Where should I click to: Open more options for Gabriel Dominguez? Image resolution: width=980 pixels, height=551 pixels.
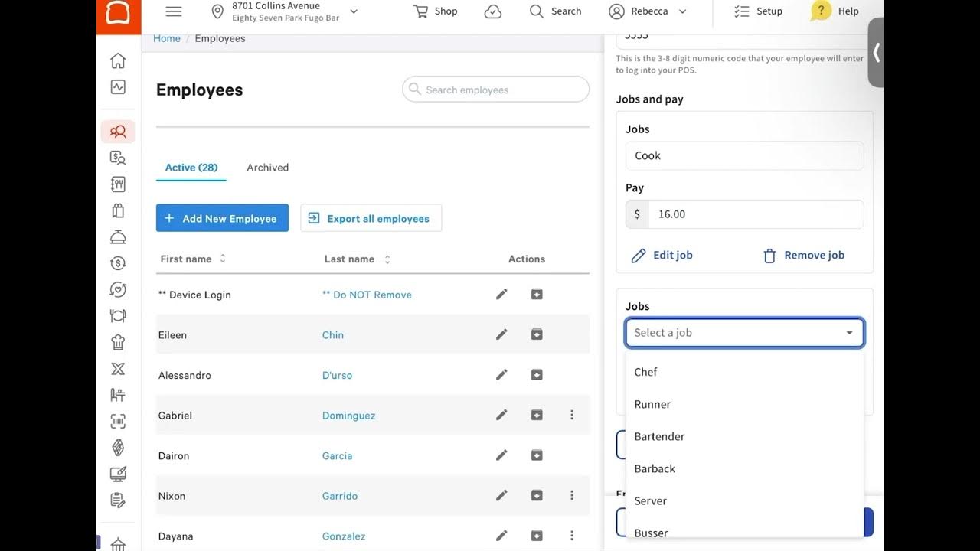coord(572,415)
